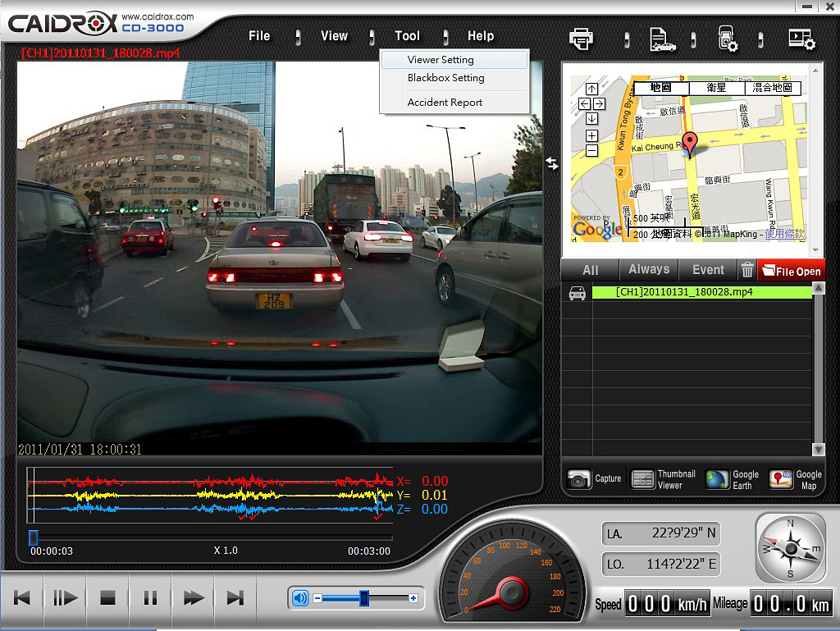This screenshot has height=631, width=840.
Task: Click the video filename title text
Action: [100, 53]
